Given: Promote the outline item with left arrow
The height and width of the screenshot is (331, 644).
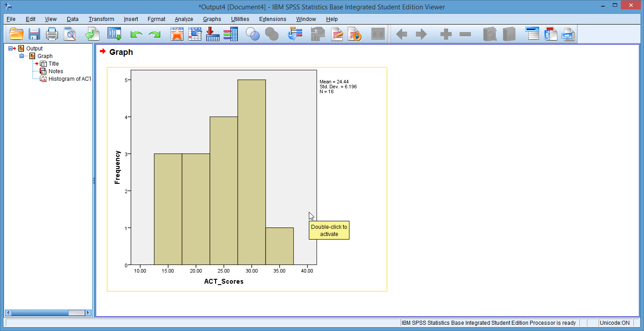Looking at the screenshot, I should tap(402, 34).
